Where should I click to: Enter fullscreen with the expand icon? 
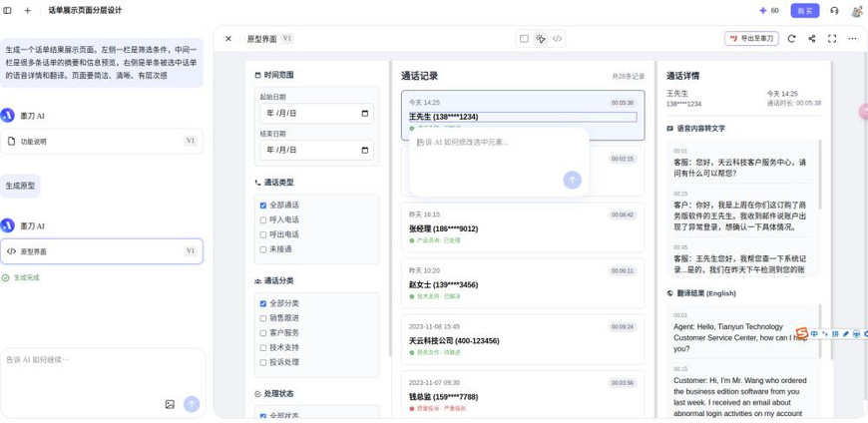tap(832, 39)
